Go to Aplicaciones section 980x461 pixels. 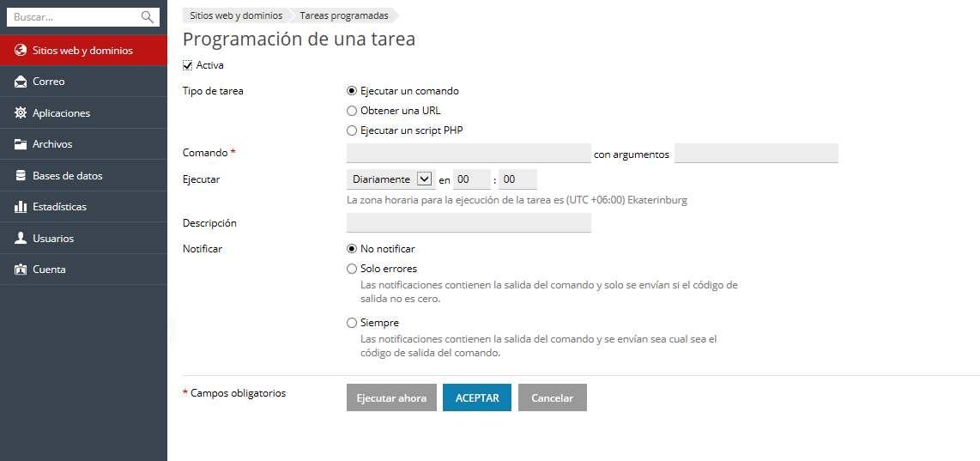(x=84, y=112)
